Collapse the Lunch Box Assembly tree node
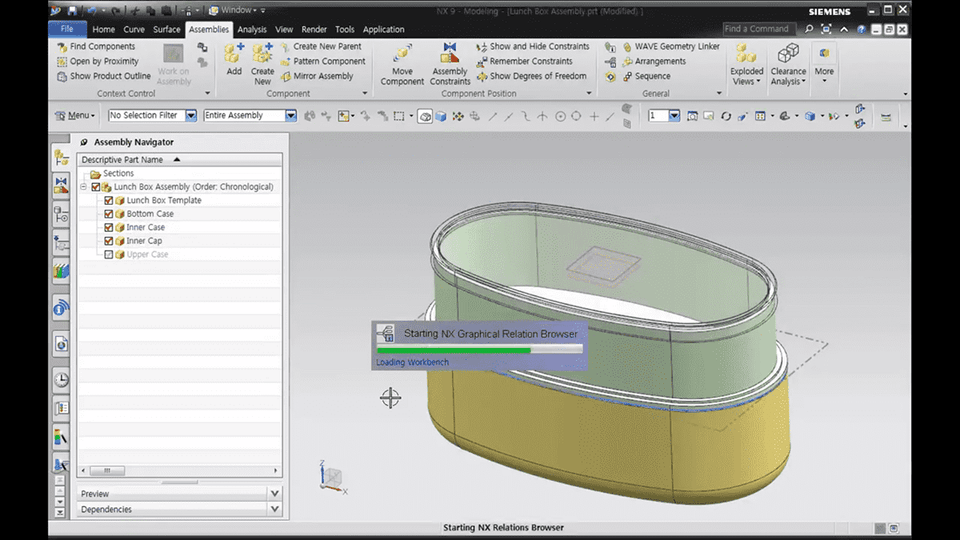The height and width of the screenshot is (540, 960). pyautogui.click(x=84, y=187)
